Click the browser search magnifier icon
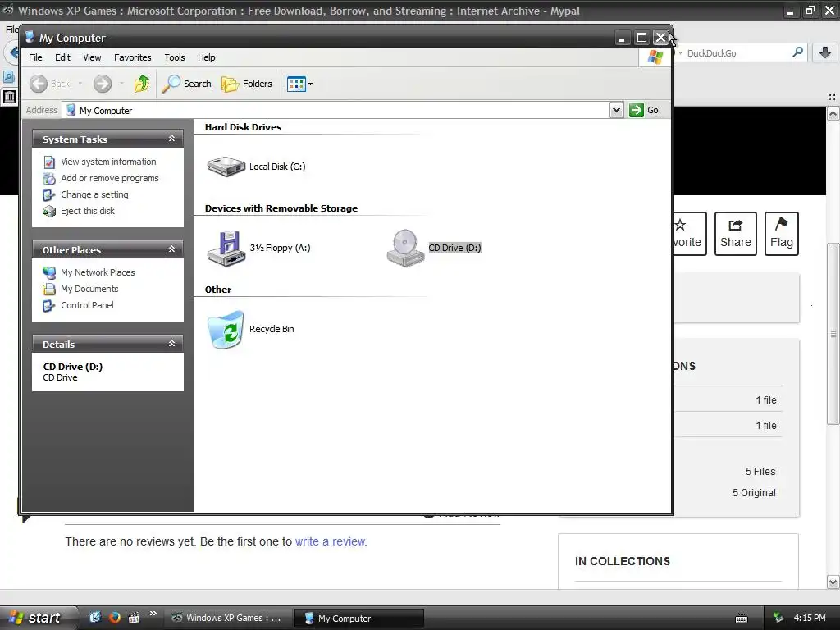 [797, 52]
